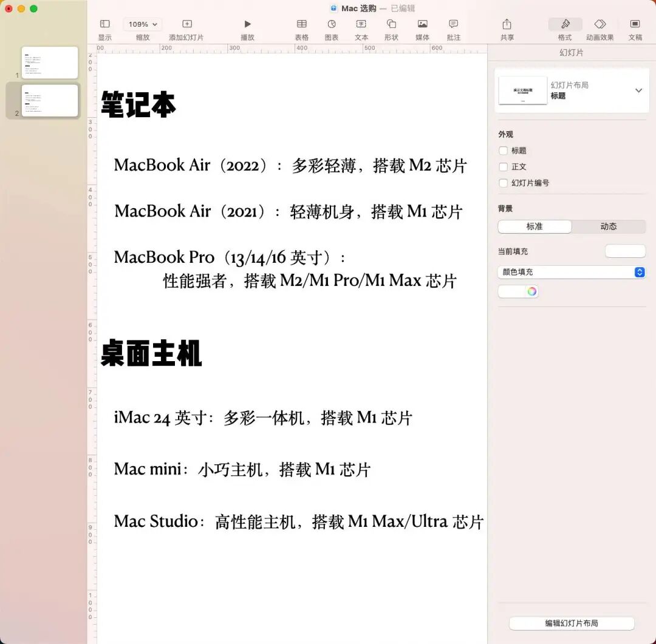
Task: Click the slide layout preview thumbnail
Action: click(522, 90)
